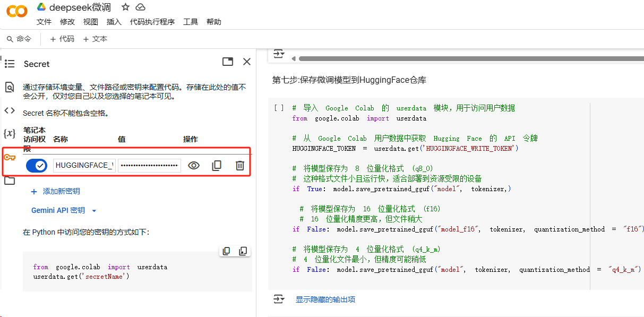
Task: Click 显示隐藏的输出项 link
Action: pyautogui.click(x=325, y=299)
